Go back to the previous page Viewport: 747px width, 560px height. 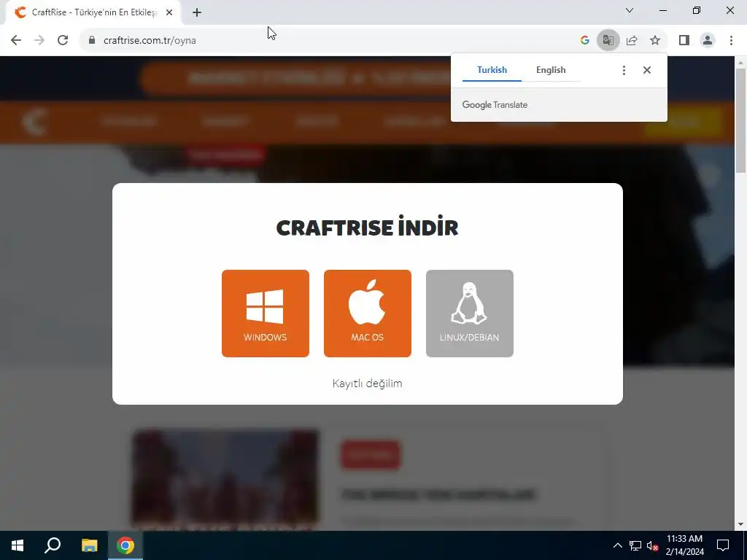16,41
